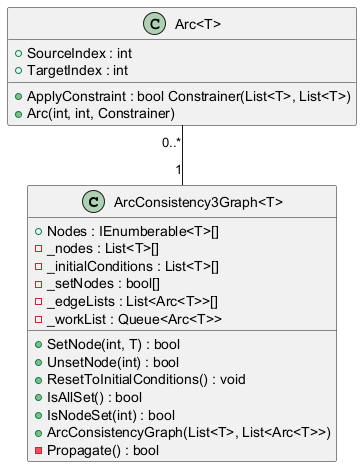Click the TargetIndex : int field
This screenshot has height=467, width=362.
coord(77,70)
